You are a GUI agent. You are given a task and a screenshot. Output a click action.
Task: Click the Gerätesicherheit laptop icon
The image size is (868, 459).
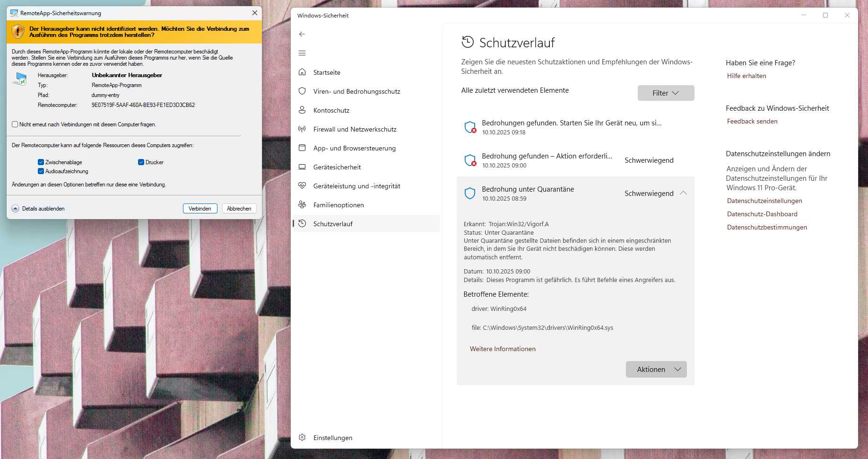[x=302, y=167]
